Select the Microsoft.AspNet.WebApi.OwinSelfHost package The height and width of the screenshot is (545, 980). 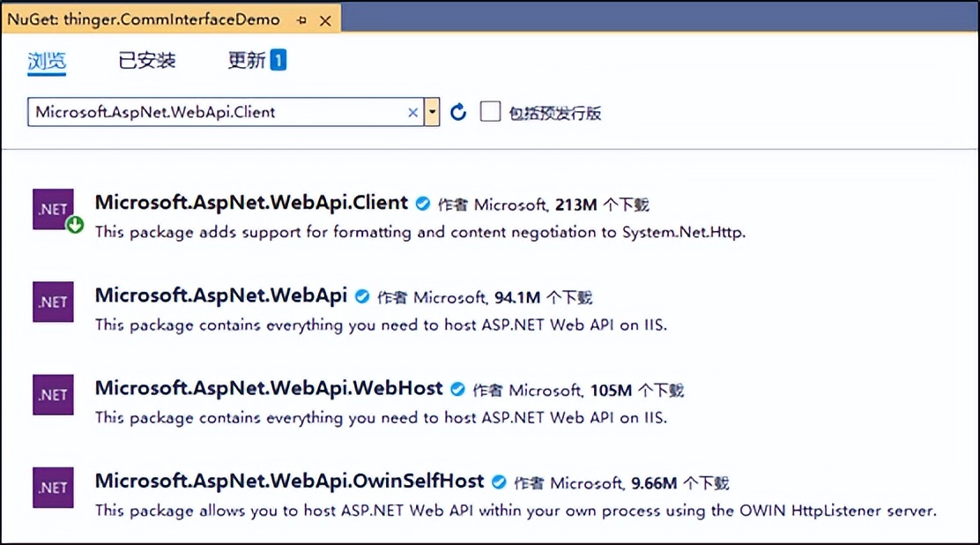pyautogui.click(x=289, y=481)
